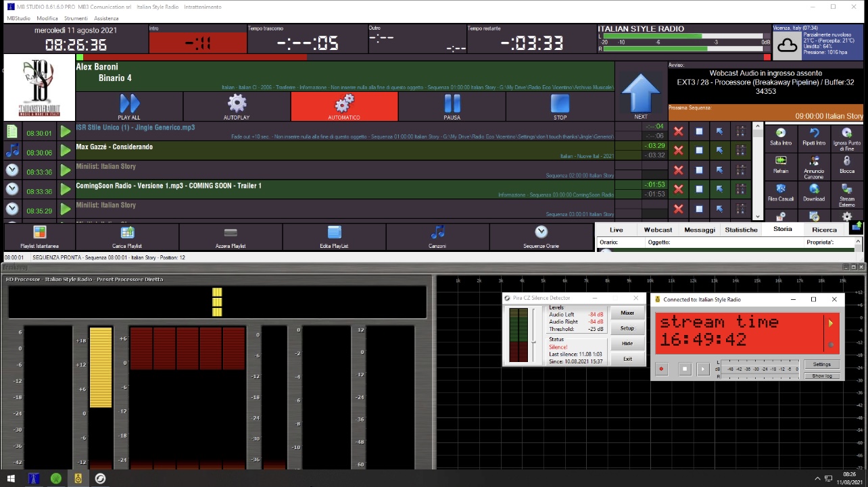Click the green upload arrow beside Ricerca tab

[857, 227]
